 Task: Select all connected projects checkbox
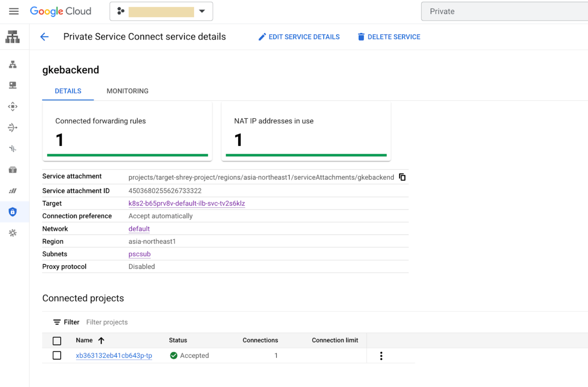[57, 341]
